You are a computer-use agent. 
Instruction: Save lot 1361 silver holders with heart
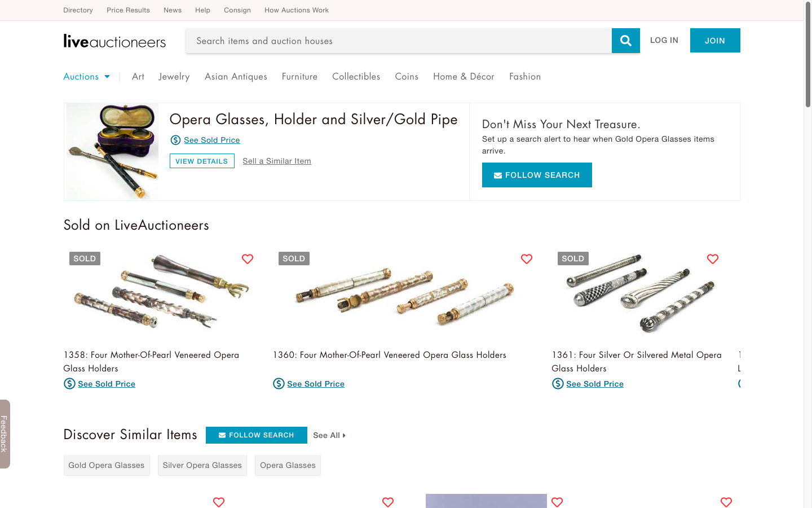click(x=713, y=259)
